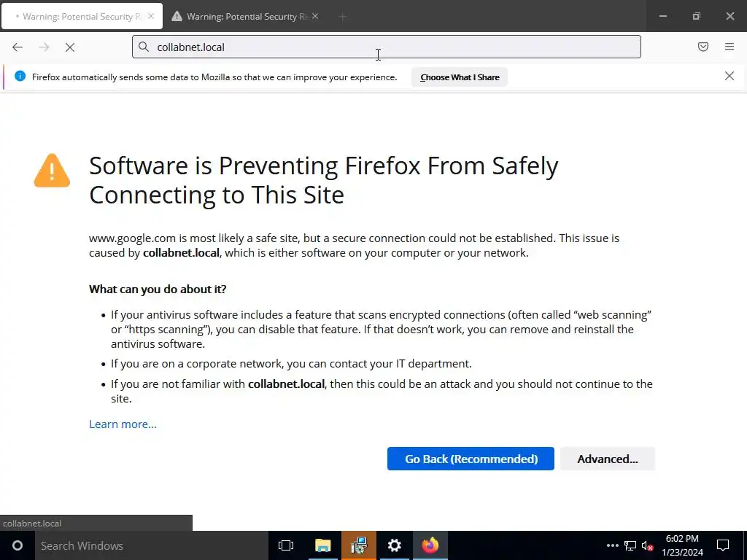
Task: Open Task View on the taskbar
Action: click(x=286, y=545)
